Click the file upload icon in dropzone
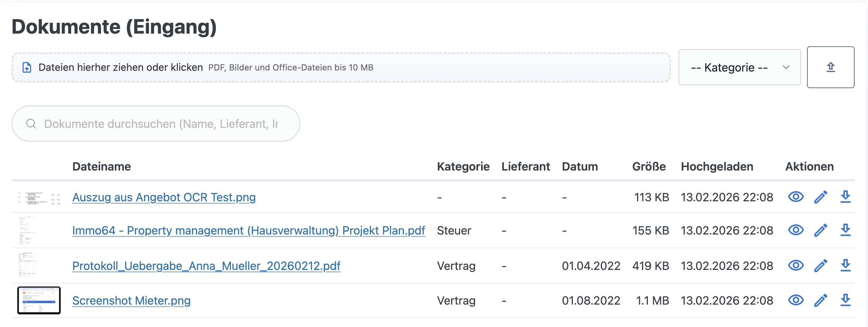 click(26, 67)
